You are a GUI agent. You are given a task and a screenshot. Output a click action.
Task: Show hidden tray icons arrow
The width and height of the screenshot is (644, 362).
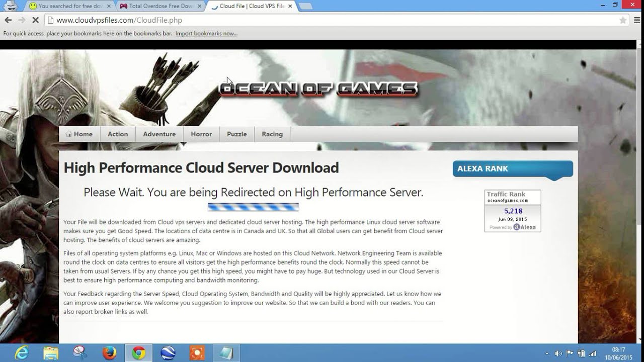(x=547, y=353)
